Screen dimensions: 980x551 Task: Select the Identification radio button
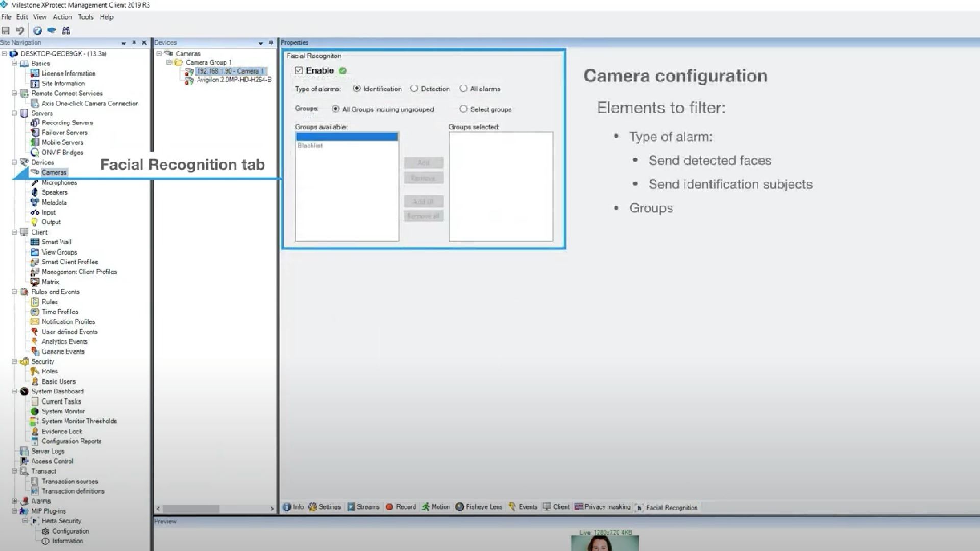pos(357,88)
